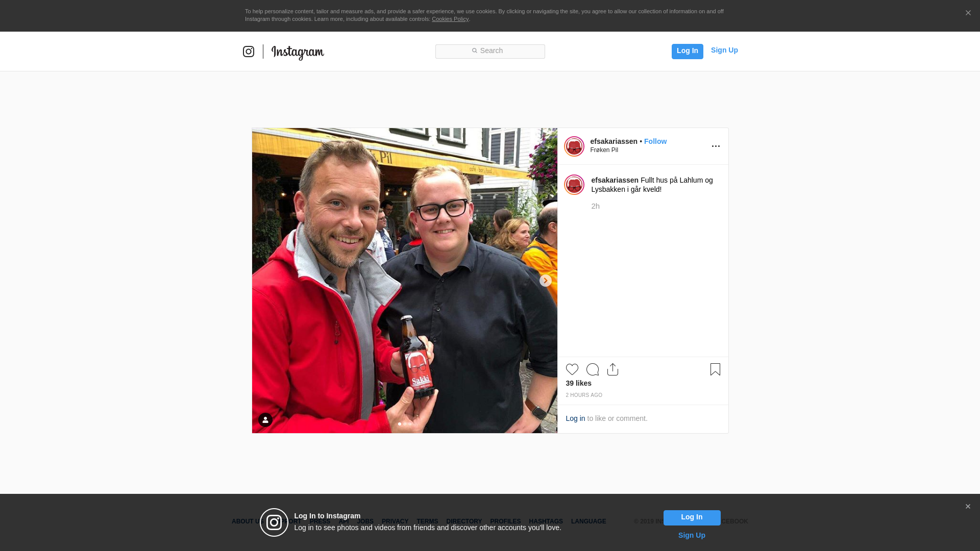Close the Log In to Instagram banner
The width and height of the screenshot is (980, 551).
(x=968, y=507)
